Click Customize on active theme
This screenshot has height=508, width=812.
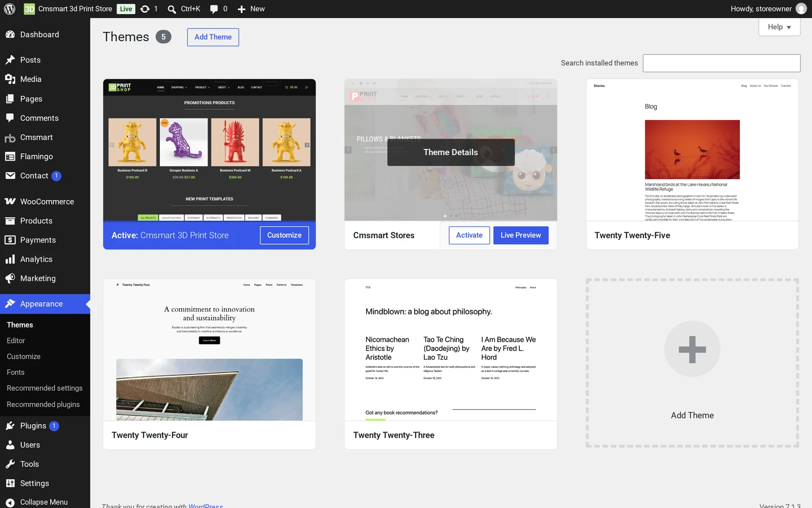point(284,235)
